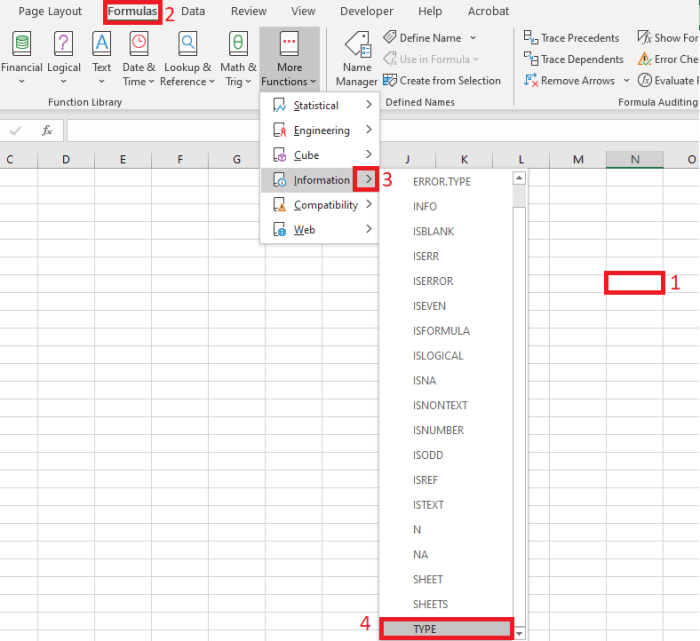This screenshot has width=700, height=641.
Task: Open the Information submenu
Action: click(x=320, y=180)
